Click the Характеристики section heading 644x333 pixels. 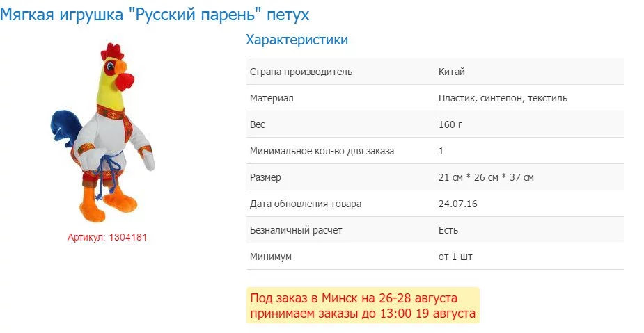pos(297,40)
